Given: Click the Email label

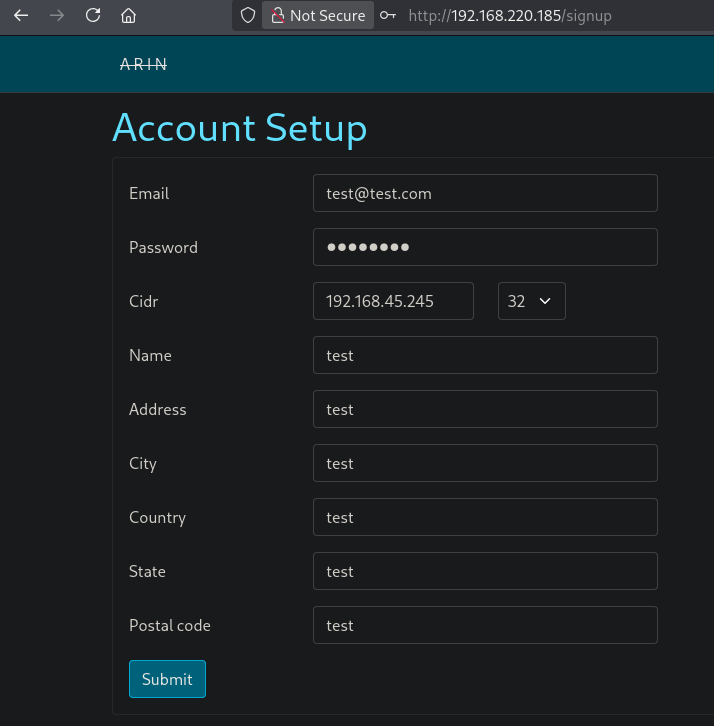Looking at the screenshot, I should point(149,194).
